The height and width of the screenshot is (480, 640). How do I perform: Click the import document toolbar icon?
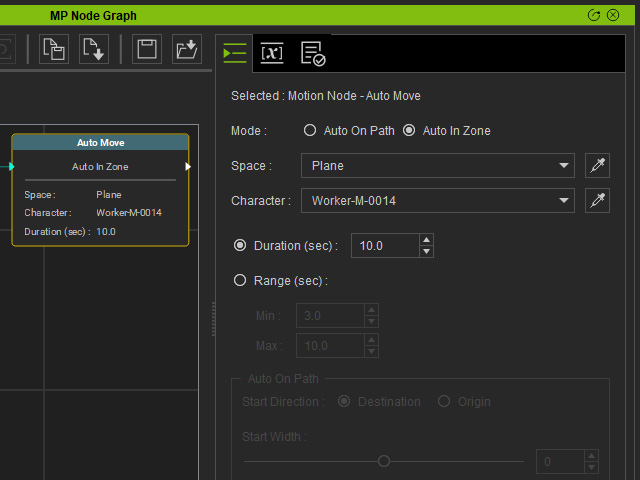(x=94, y=49)
